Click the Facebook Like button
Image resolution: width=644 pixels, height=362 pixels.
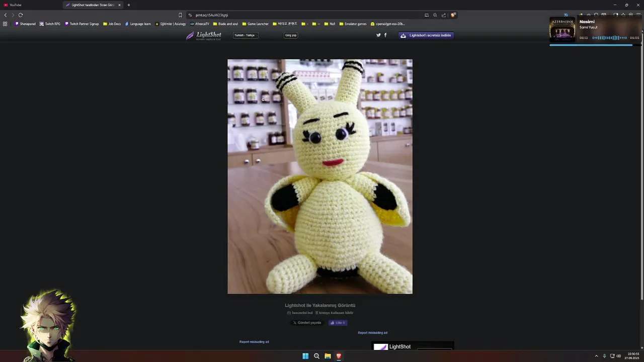point(338,323)
